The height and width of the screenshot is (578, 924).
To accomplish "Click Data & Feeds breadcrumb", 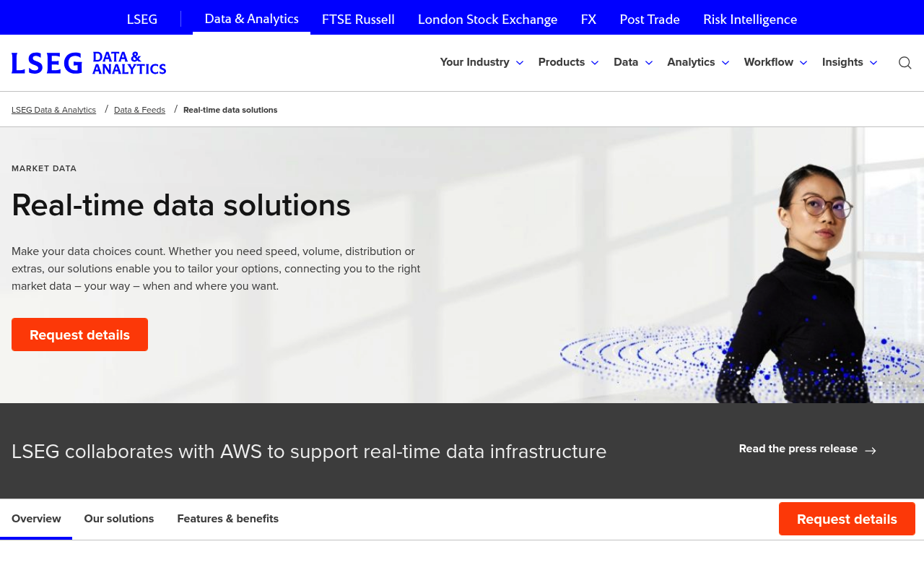I will tap(139, 110).
